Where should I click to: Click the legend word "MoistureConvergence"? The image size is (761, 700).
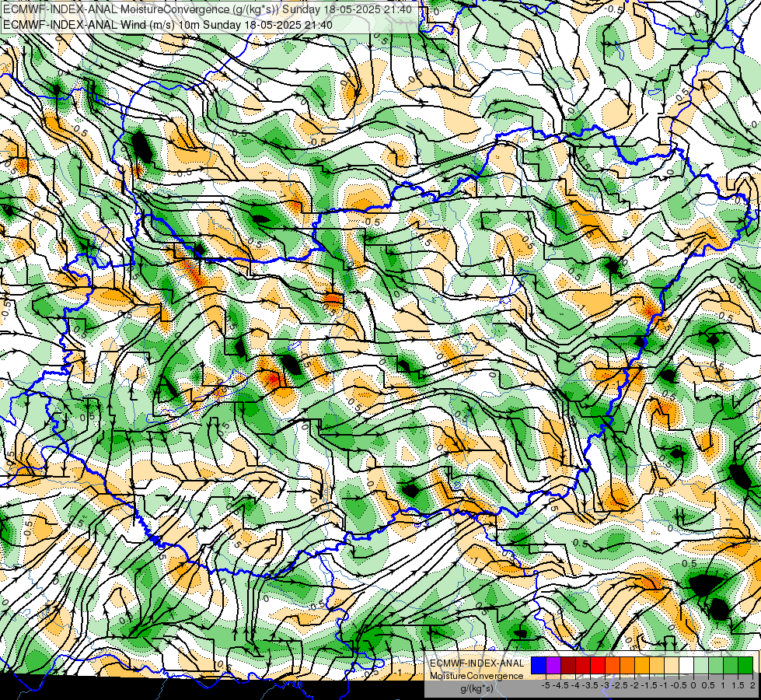coord(476,676)
